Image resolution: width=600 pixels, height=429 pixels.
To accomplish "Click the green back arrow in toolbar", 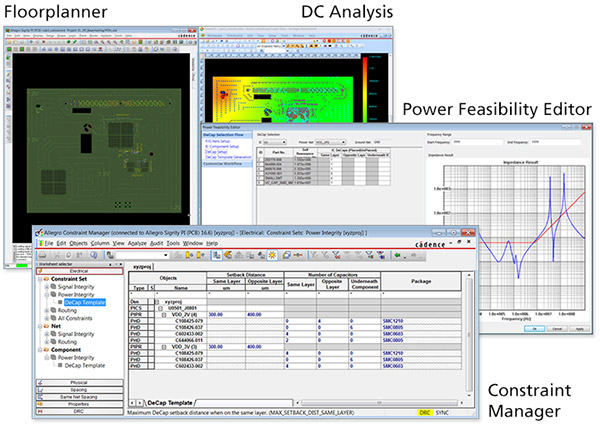I will [x=398, y=255].
